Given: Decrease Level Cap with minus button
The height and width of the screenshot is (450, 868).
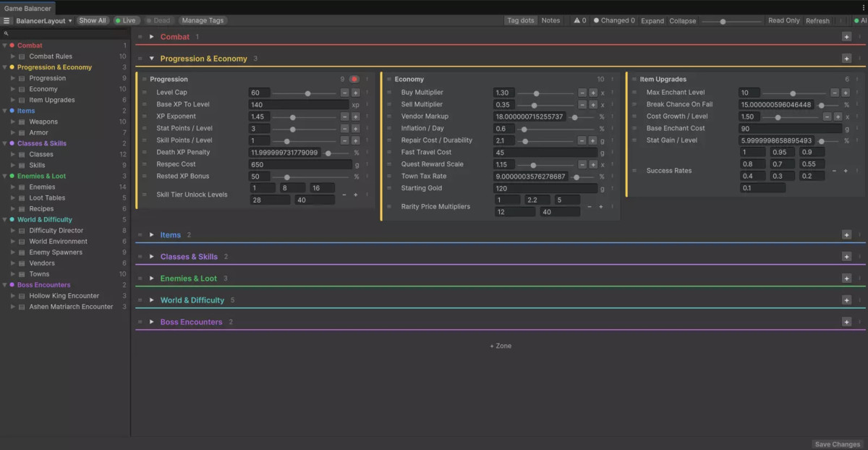Looking at the screenshot, I should coord(344,93).
